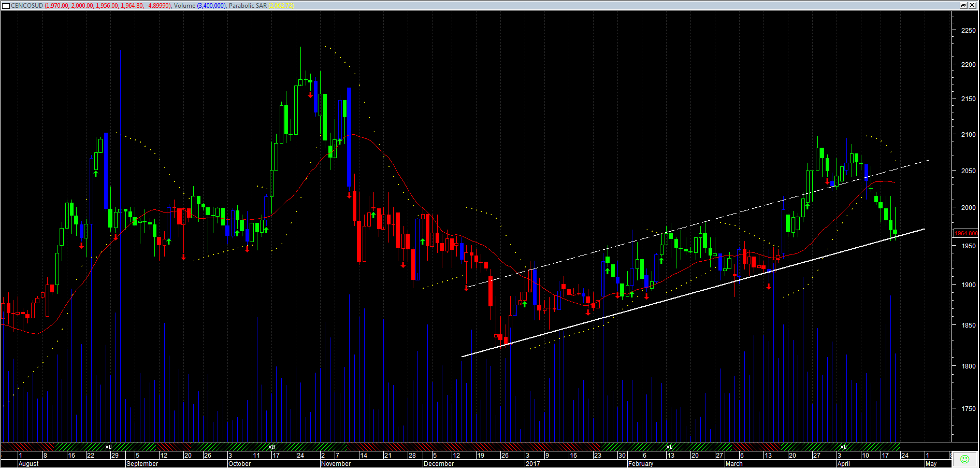The height and width of the screenshot is (468, 980).
Task: Click the expert ribbon symbol above February 13
Action: tap(669, 446)
